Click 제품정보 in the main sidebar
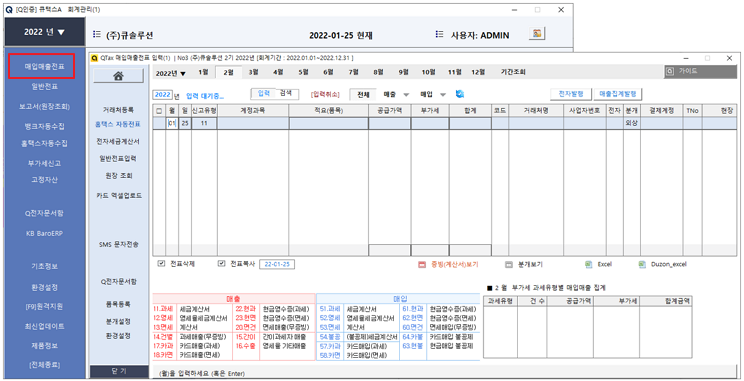The image size is (744, 381). (44, 346)
